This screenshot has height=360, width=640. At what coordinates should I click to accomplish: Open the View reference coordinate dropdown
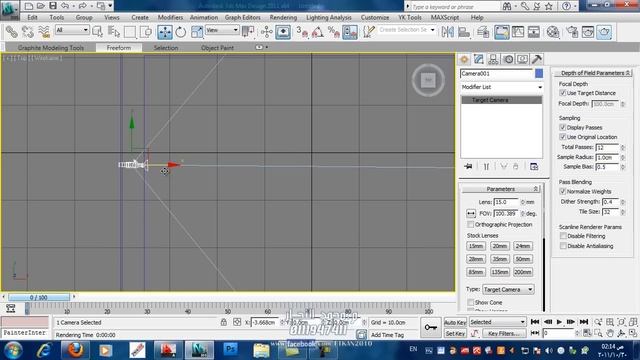(222, 30)
